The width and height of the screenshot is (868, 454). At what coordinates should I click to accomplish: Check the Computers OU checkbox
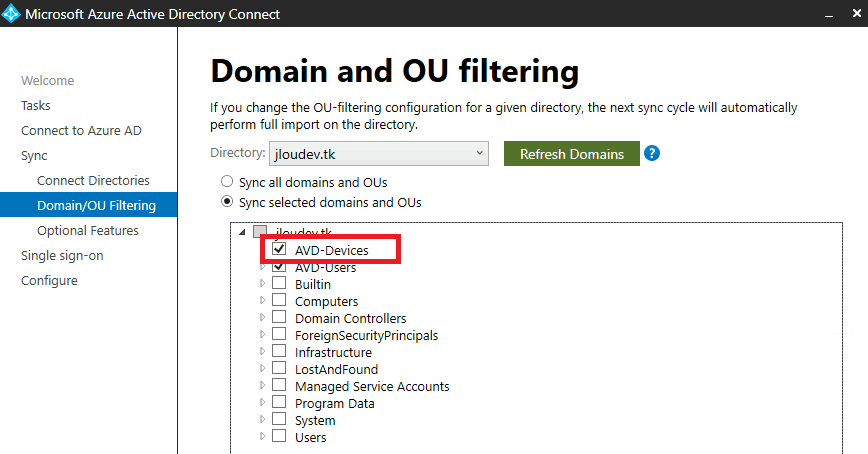(x=279, y=300)
